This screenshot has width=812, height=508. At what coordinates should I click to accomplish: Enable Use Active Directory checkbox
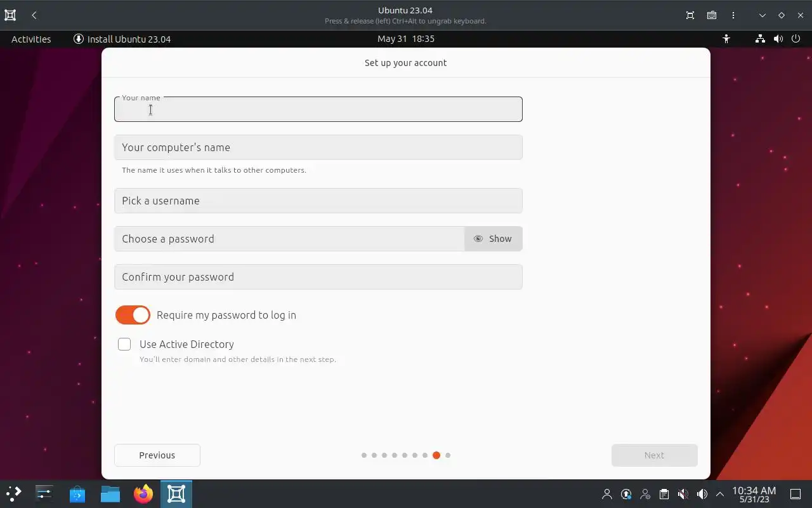(124, 344)
